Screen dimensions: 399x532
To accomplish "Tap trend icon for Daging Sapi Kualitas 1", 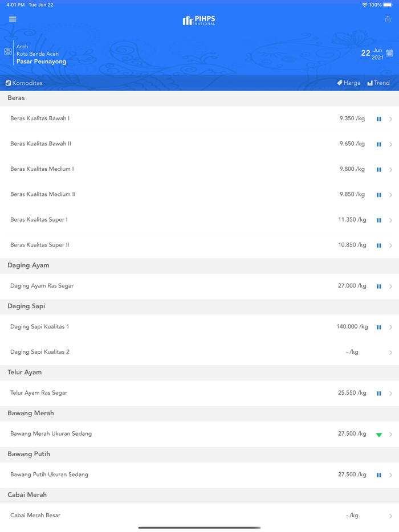I will coord(379,327).
